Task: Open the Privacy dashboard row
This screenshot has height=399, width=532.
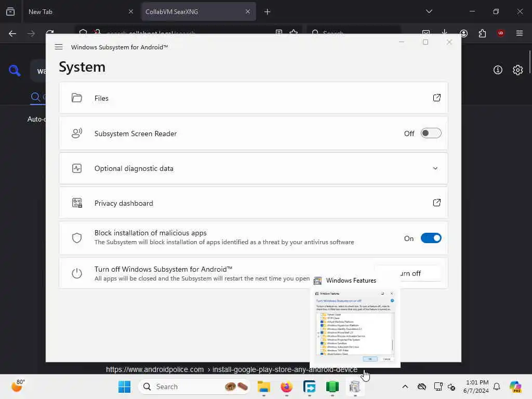Action: [253, 203]
